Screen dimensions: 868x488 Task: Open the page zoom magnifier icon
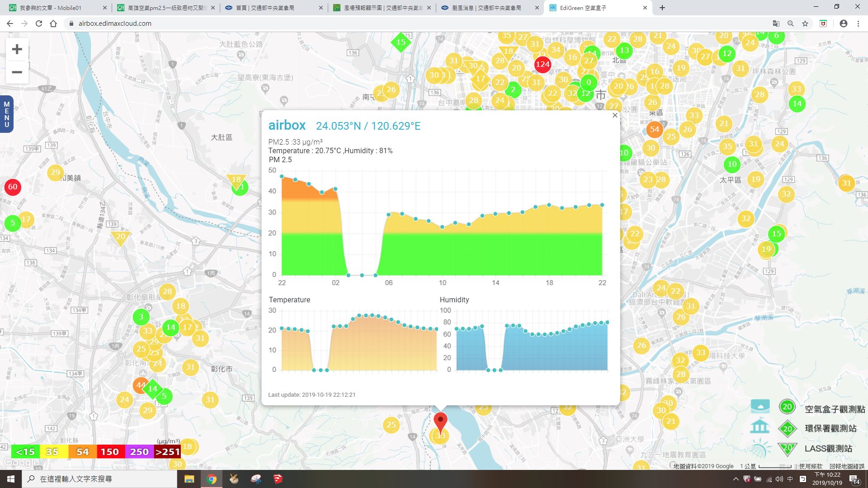(x=790, y=23)
